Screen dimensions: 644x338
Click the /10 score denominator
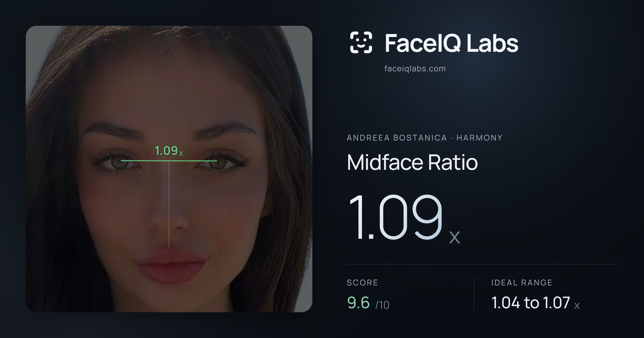click(382, 305)
